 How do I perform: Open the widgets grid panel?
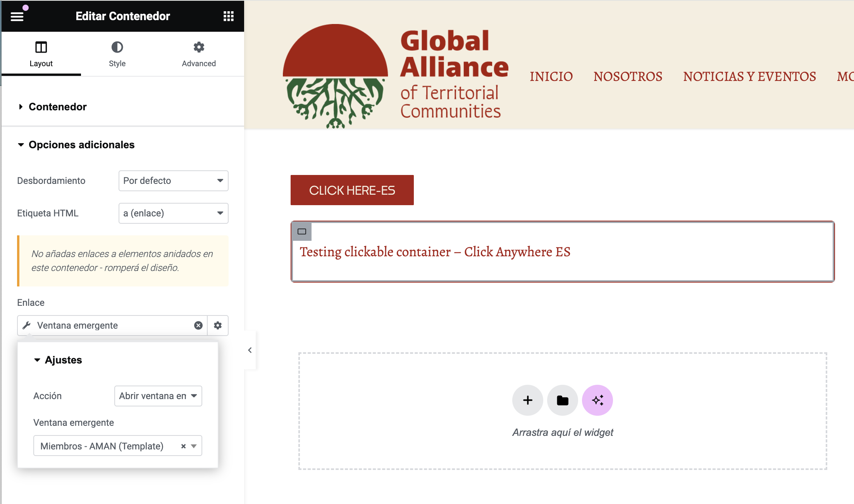click(229, 16)
